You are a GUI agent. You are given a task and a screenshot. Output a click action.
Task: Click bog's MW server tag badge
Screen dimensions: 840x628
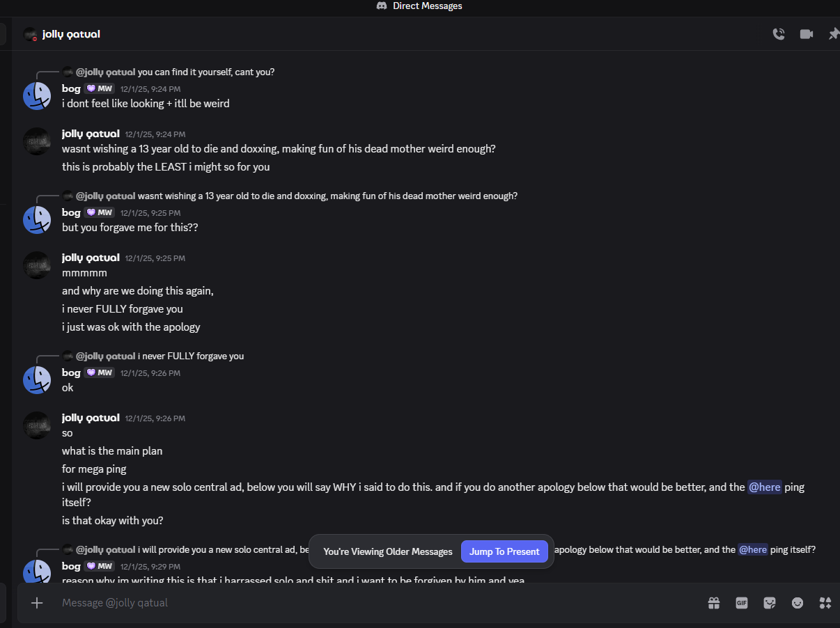click(x=100, y=88)
